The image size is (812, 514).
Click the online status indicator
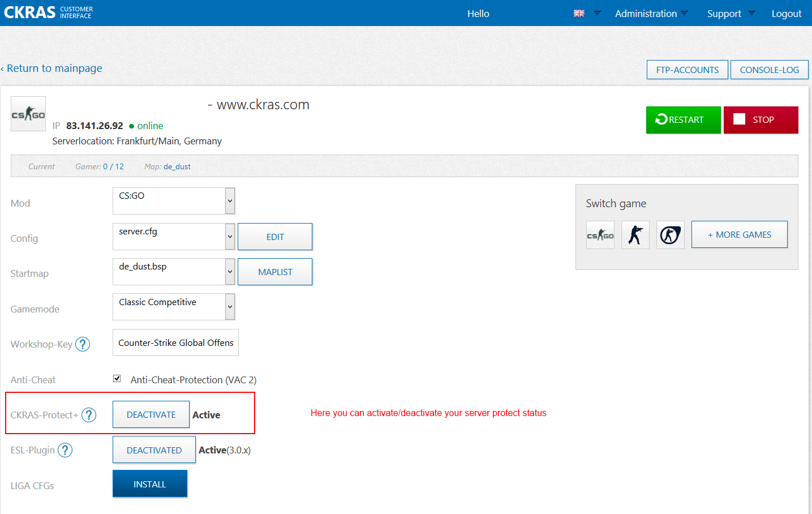click(146, 126)
